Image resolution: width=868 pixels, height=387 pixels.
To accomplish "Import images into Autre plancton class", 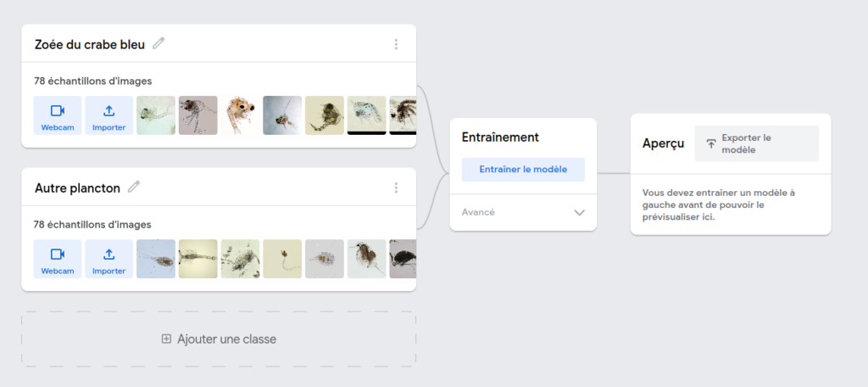I will (108, 259).
